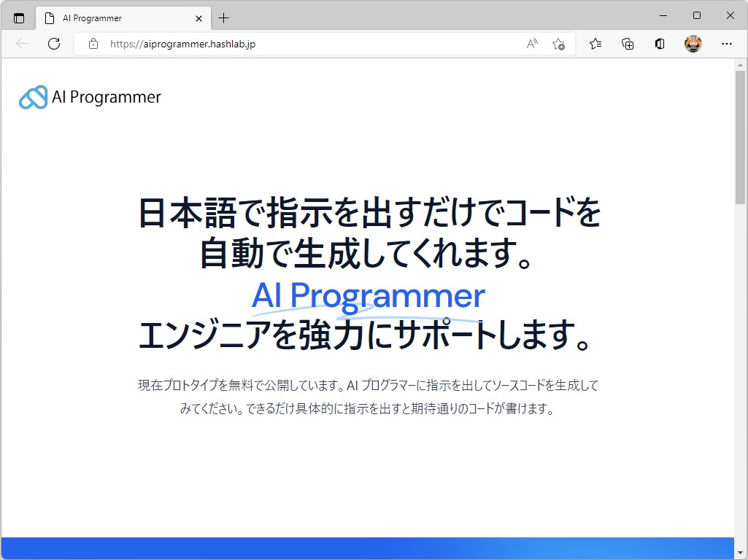Click inside the address bar
The width and height of the screenshot is (748, 560).
pyautogui.click(x=292, y=44)
